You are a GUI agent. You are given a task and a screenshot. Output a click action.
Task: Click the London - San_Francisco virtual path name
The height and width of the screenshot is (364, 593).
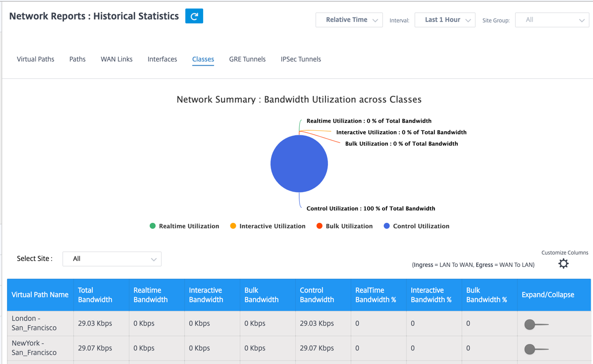tap(34, 323)
